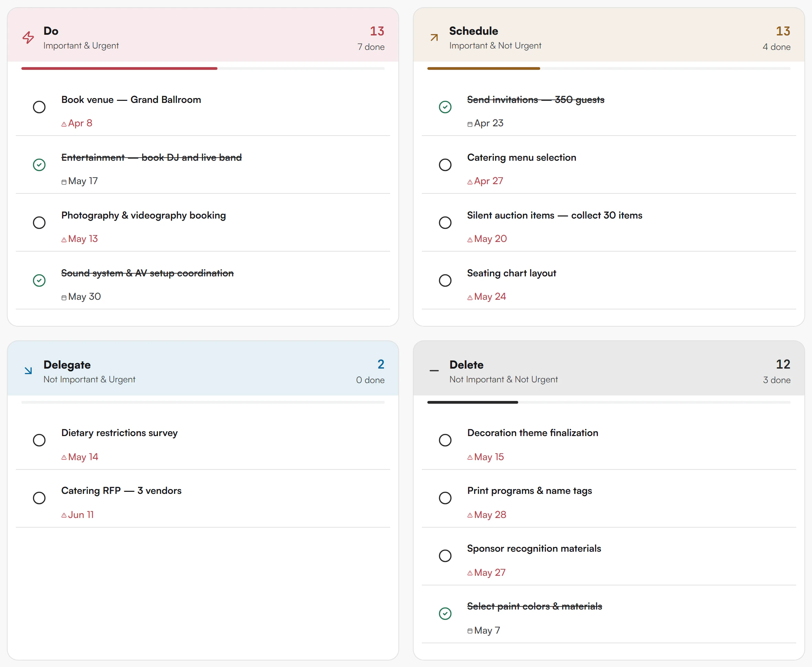Mark Catering menu selection as done
The image size is (812, 667).
point(445,165)
